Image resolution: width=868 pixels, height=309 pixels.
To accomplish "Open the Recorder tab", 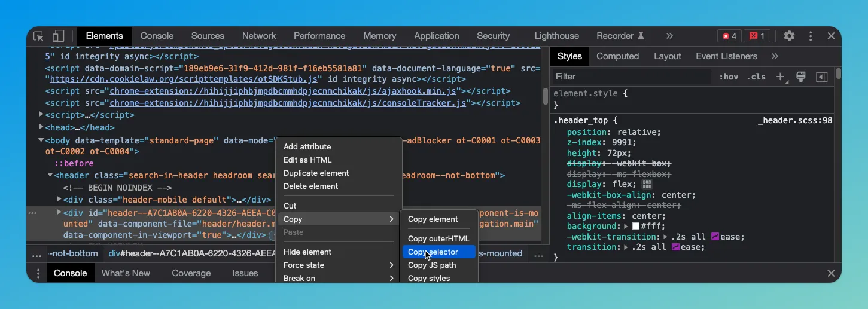I will click(x=620, y=36).
